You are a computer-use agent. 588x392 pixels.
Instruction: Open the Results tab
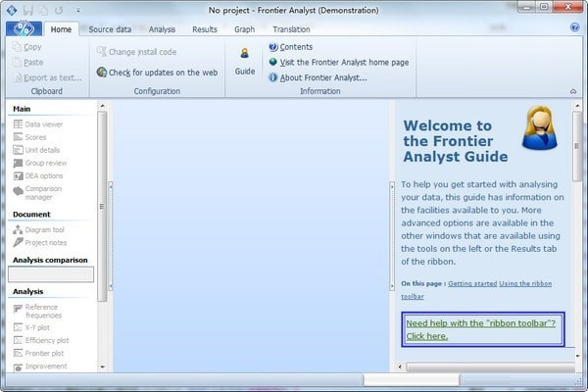click(205, 29)
